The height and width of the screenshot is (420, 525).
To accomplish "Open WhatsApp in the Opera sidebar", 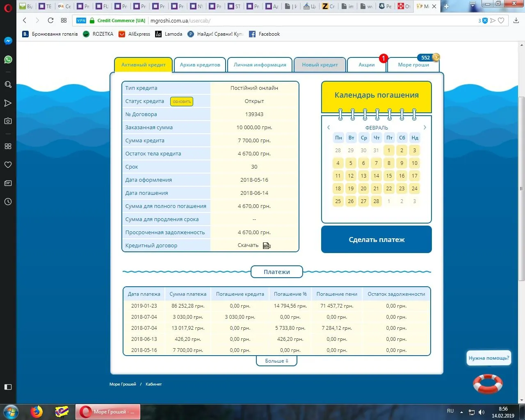I will [8, 60].
